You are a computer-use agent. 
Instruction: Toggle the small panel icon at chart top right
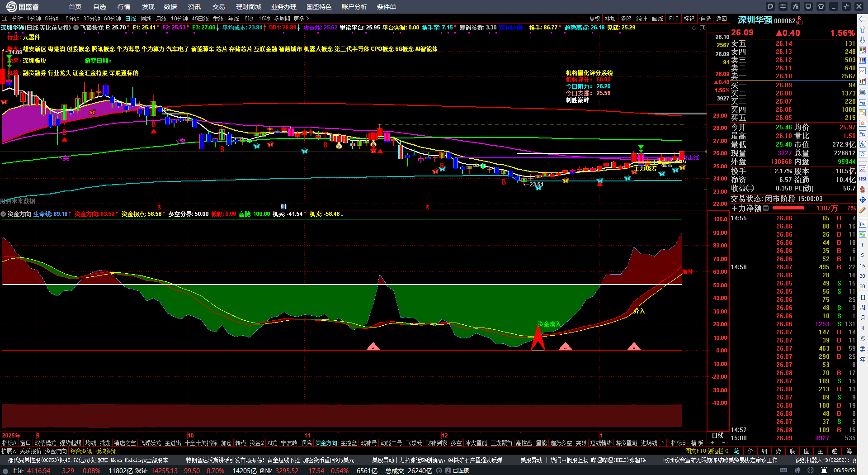(703, 28)
